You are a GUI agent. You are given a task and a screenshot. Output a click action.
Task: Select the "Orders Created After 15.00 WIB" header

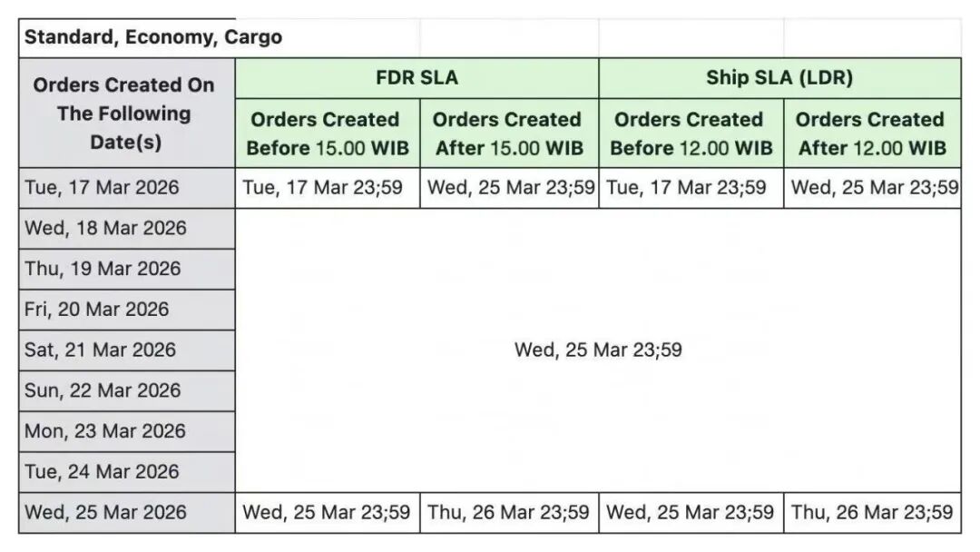coord(508,133)
